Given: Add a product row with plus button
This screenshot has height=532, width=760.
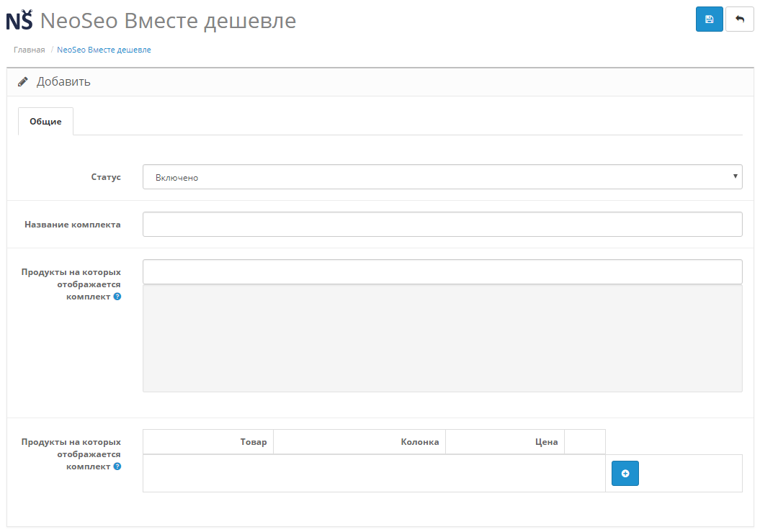Looking at the screenshot, I should (625, 474).
